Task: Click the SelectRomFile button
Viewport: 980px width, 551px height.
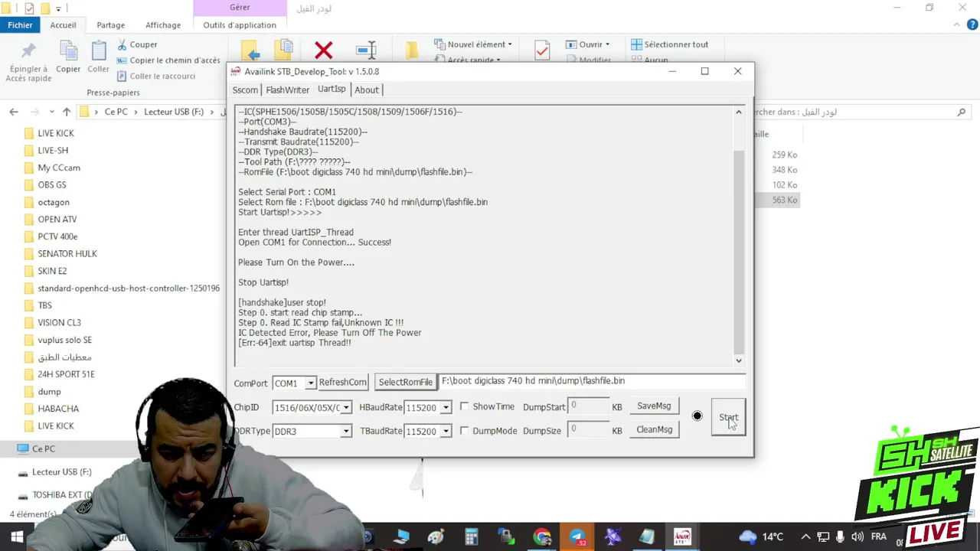Action: 405,382
